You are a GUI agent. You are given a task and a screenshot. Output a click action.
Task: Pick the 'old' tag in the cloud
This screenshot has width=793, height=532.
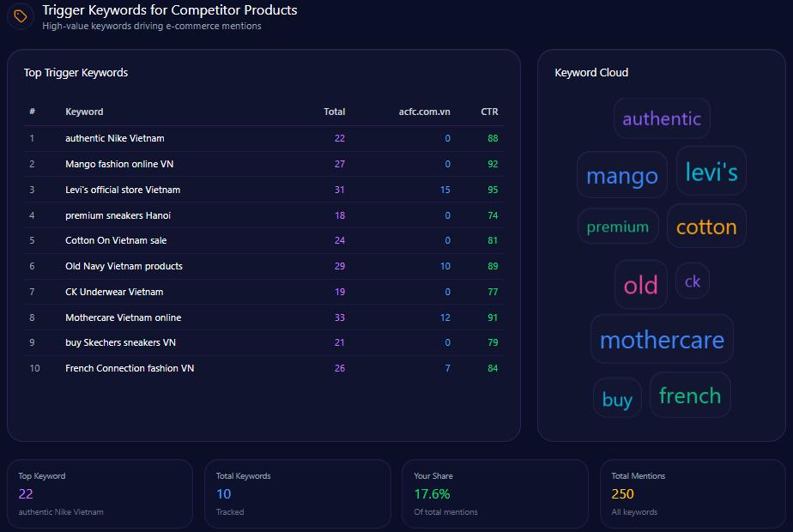(x=640, y=285)
